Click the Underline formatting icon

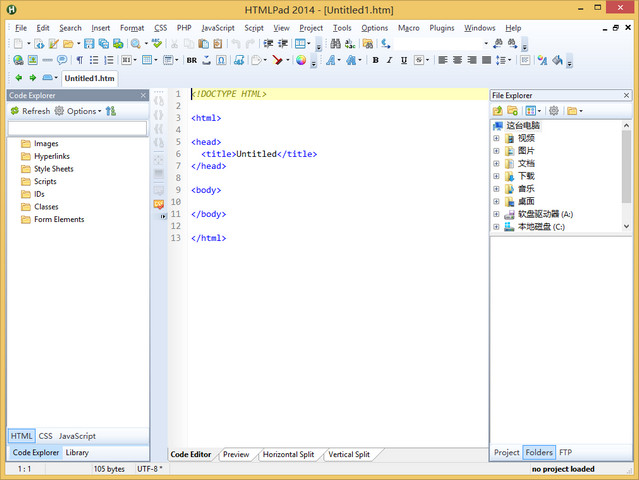[x=403, y=60]
